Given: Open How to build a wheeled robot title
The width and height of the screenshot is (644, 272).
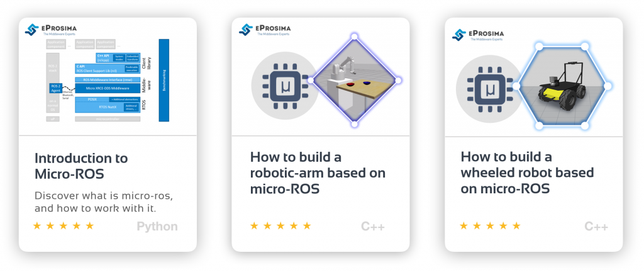Looking at the screenshot, I should (x=527, y=173).
